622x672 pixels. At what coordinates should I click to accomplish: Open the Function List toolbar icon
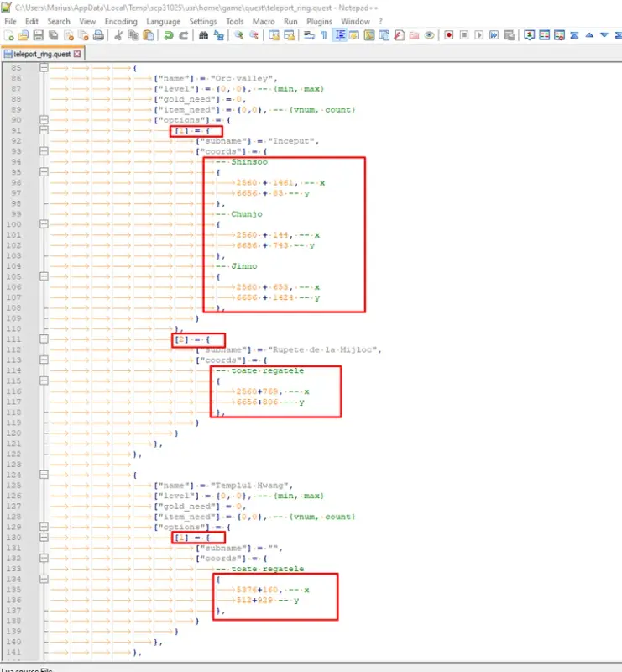click(x=400, y=35)
